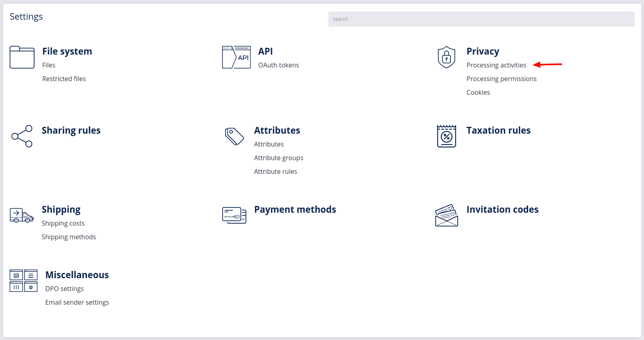The width and height of the screenshot is (644, 340).
Task: Open the File system heading
Action: coord(67,51)
